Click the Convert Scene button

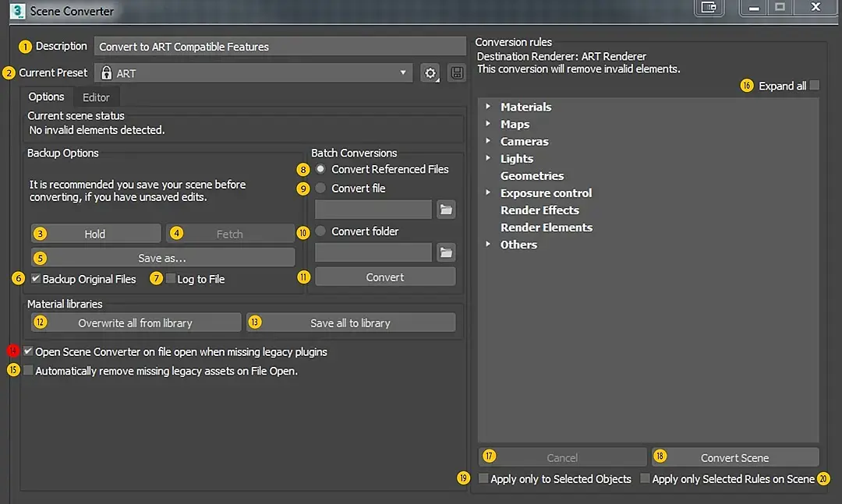tap(734, 457)
